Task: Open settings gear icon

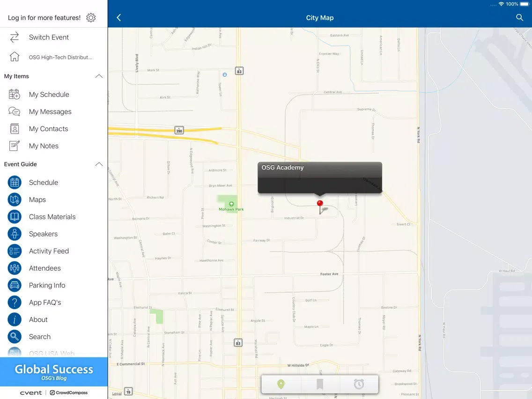Action: coord(91,18)
